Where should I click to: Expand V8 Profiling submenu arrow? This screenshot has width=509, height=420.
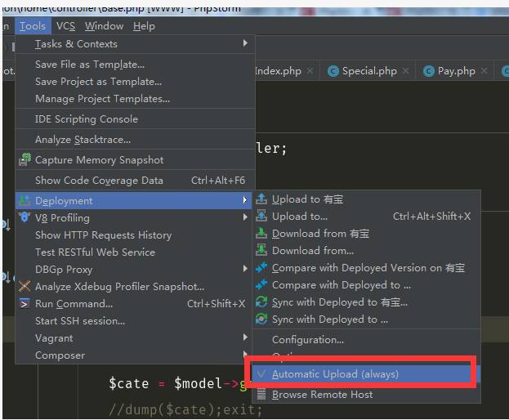pos(245,217)
